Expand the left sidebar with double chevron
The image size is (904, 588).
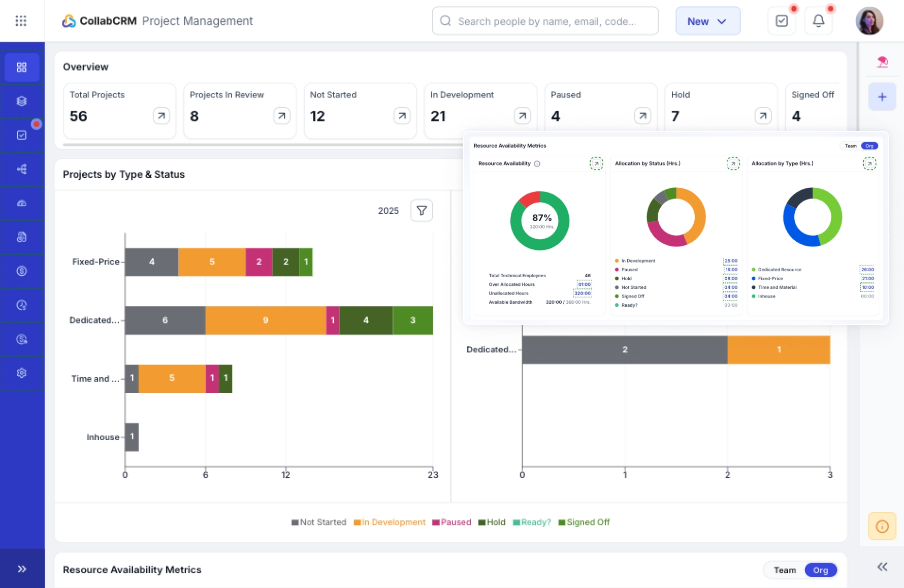coord(22,568)
